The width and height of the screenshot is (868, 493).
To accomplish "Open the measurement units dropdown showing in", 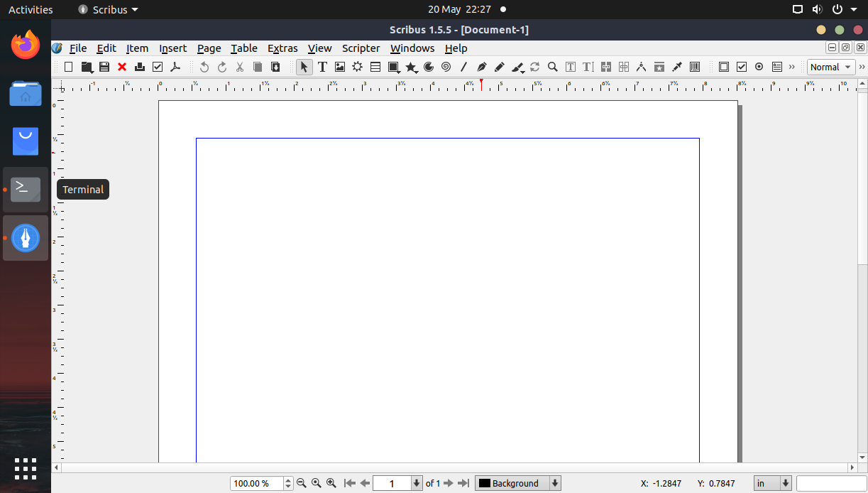I will 772,482.
